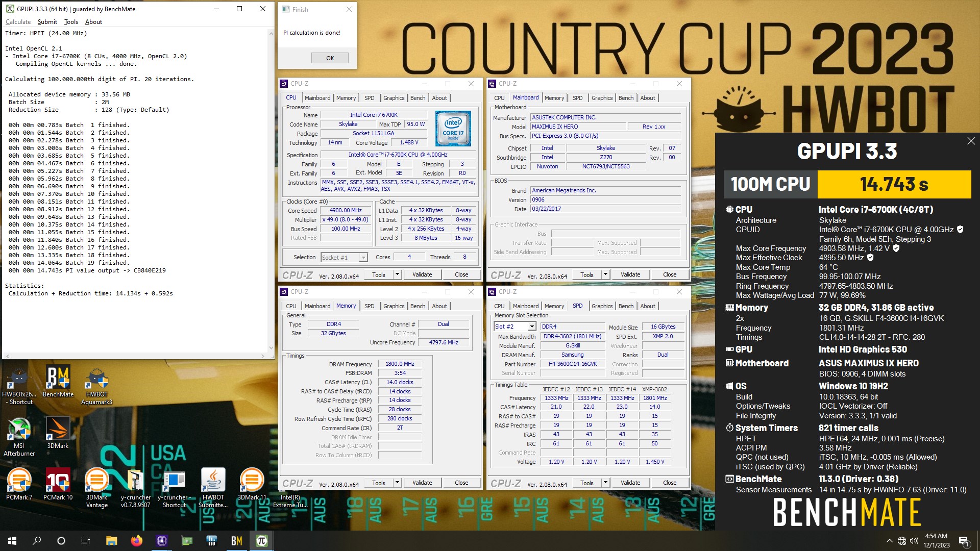
Task: Expand Tools dropdown arrow in Mainboard window
Action: 605,274
